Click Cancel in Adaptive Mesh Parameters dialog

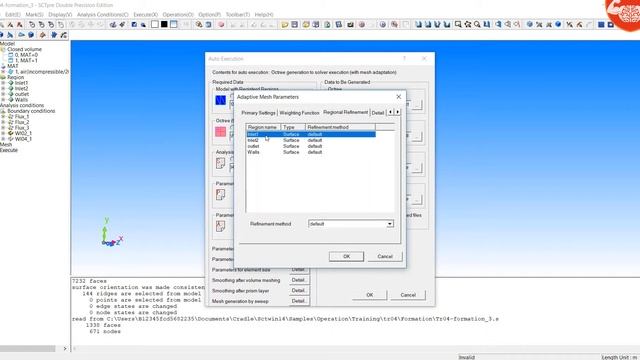(385, 256)
